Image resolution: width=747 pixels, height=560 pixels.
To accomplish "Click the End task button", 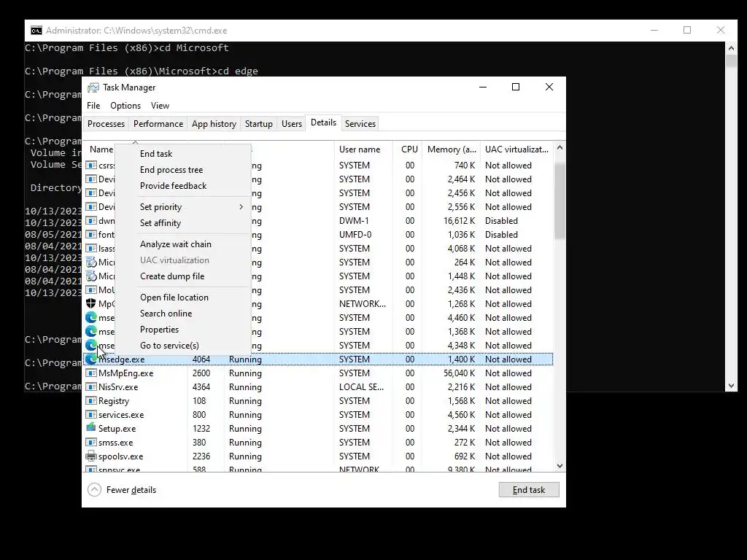I will pos(529,490).
